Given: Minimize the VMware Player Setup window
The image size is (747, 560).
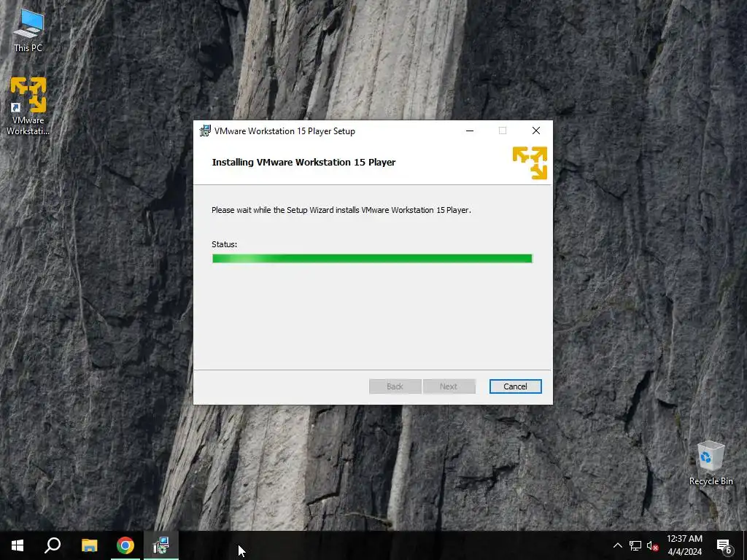Looking at the screenshot, I should click(x=470, y=131).
